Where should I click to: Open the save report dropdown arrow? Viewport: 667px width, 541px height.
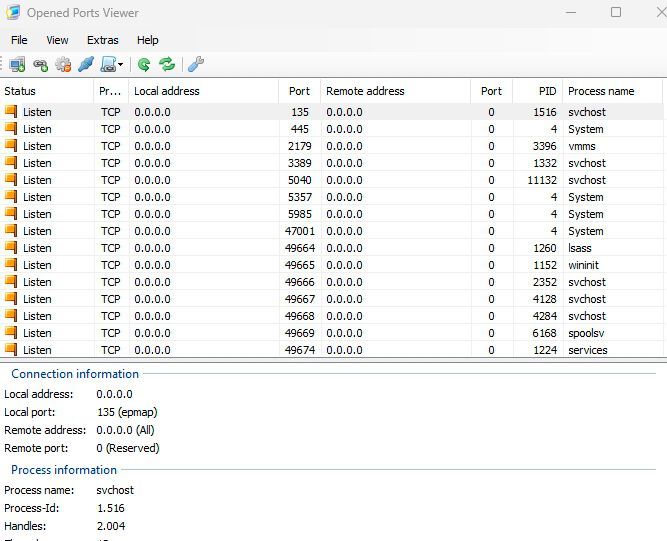point(121,65)
